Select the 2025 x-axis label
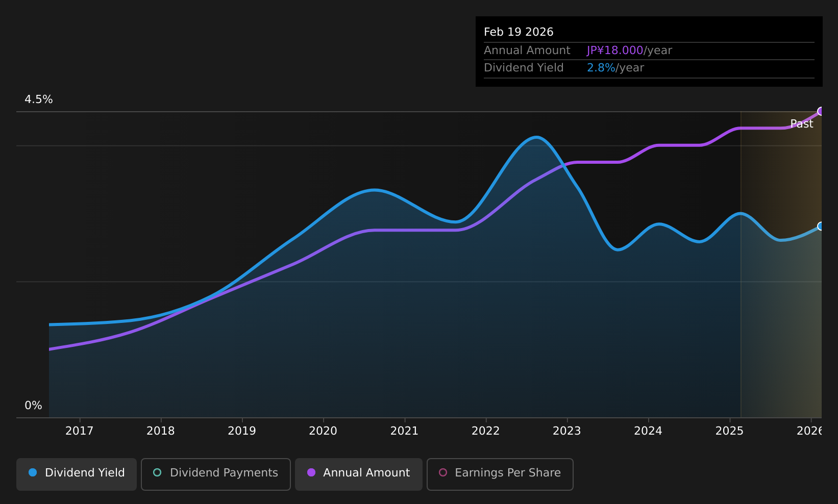This screenshot has width=838, height=504. pos(729,431)
